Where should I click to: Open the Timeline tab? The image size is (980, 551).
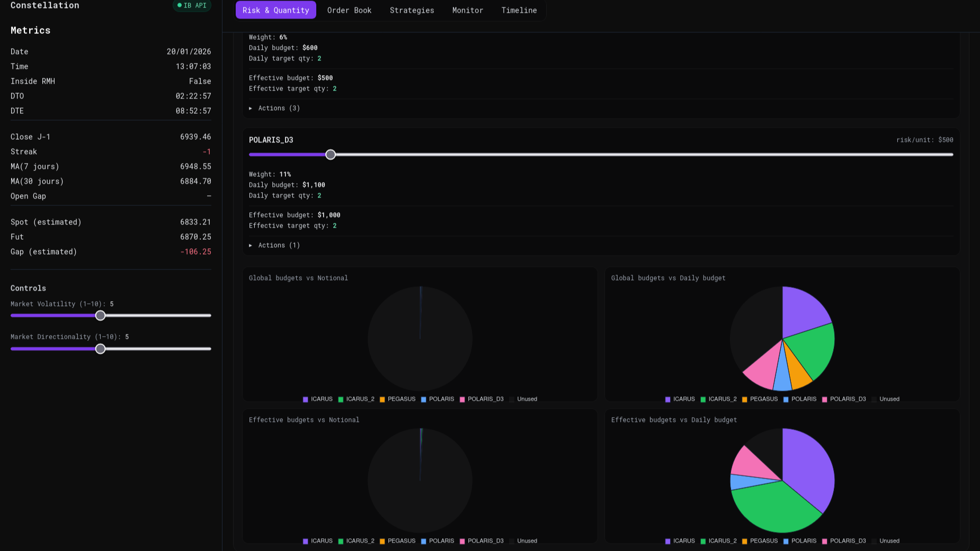519,10
